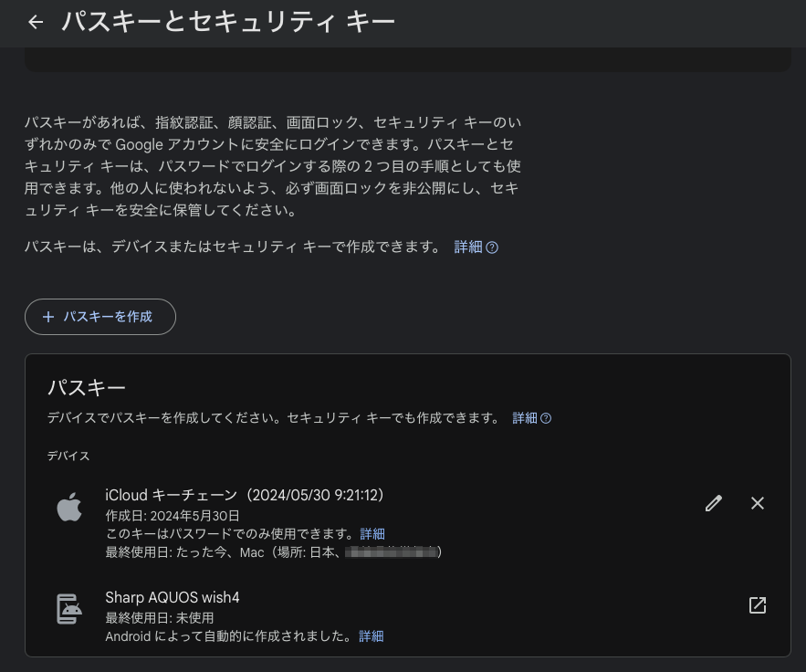Open Sharp AQUOS wish4 external link icon

pyautogui.click(x=758, y=605)
